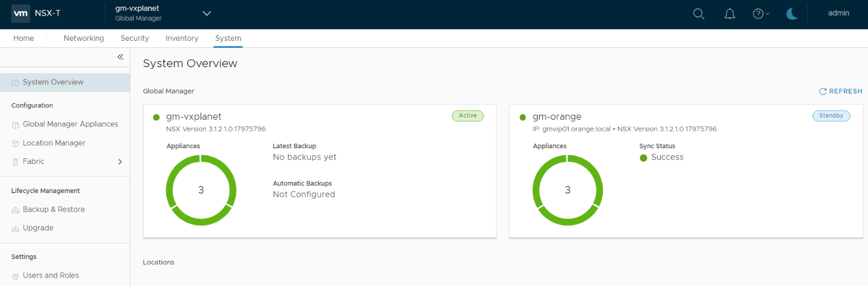Switch to the Security tab
Viewport: 868px width, 286px height.
click(134, 38)
